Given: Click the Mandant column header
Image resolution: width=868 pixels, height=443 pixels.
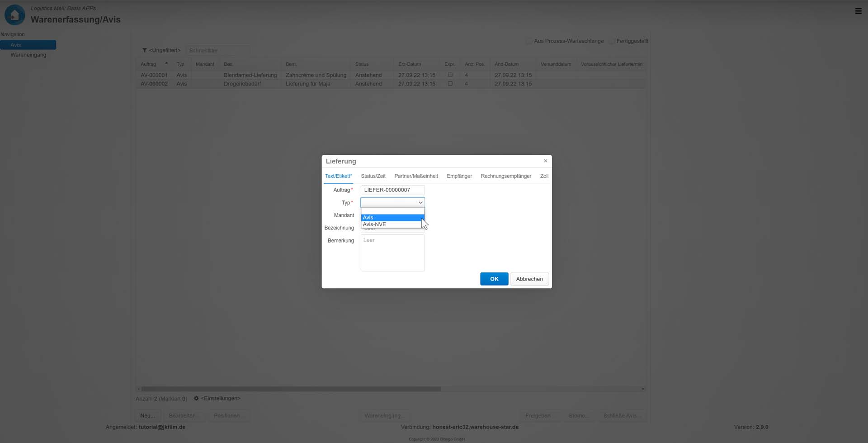Looking at the screenshot, I should [205, 64].
